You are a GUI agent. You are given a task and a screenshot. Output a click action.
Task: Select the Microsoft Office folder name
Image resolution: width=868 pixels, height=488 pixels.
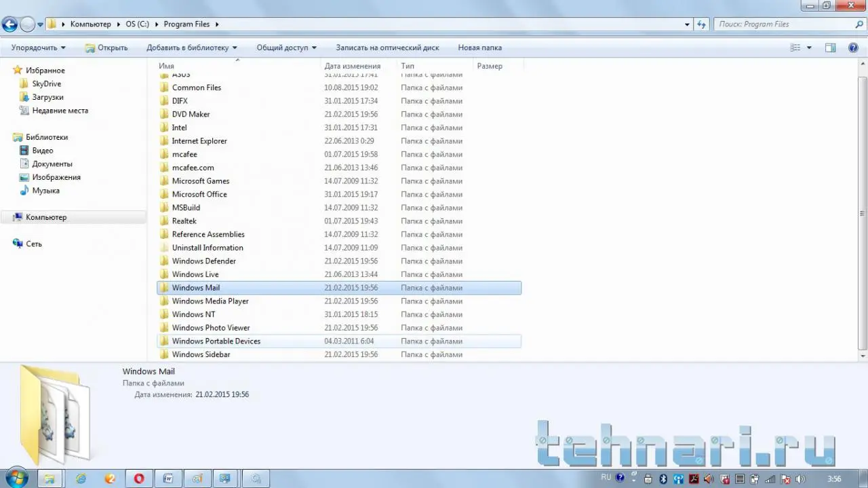199,194
